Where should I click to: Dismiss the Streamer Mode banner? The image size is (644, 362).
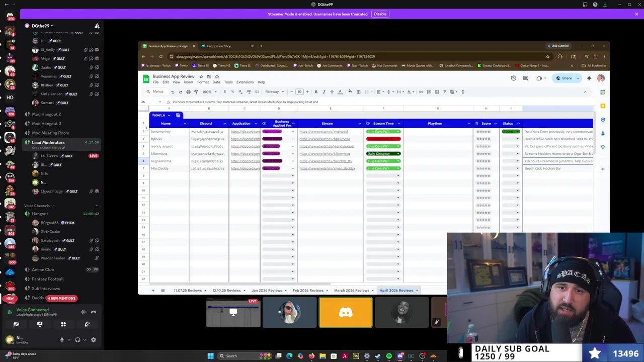[636, 14]
